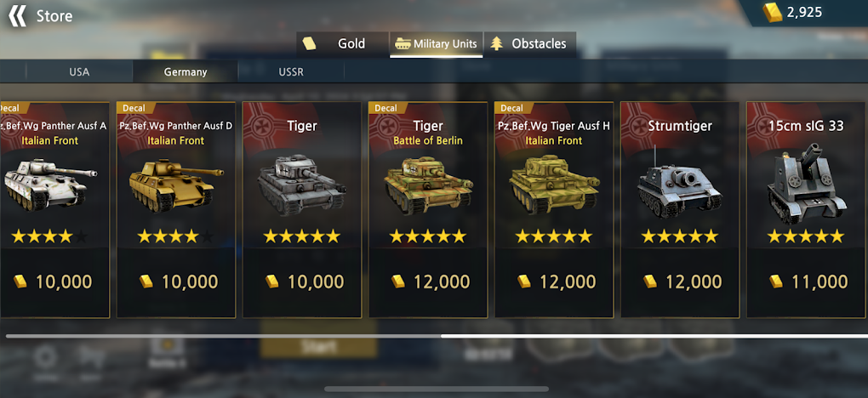The width and height of the screenshot is (868, 398).
Task: Click the five-star rating on Strumtiger card
Action: [680, 237]
